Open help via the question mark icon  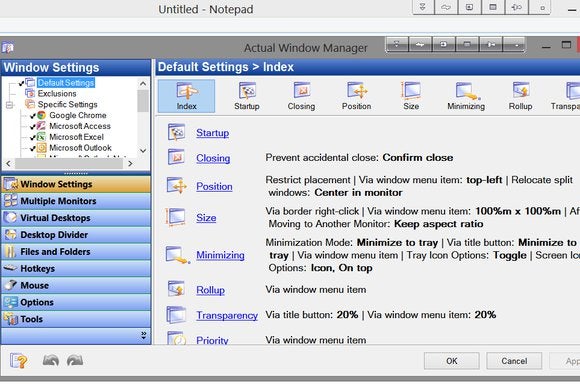click(x=18, y=361)
